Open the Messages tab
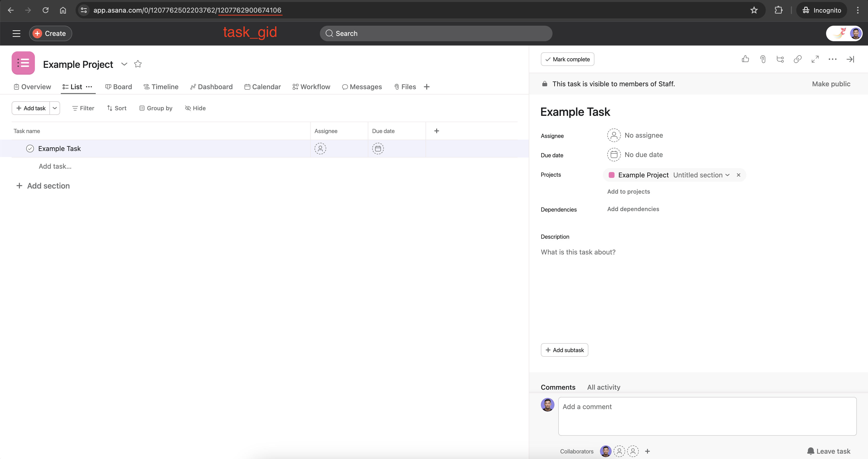This screenshot has height=459, width=868. click(x=362, y=87)
